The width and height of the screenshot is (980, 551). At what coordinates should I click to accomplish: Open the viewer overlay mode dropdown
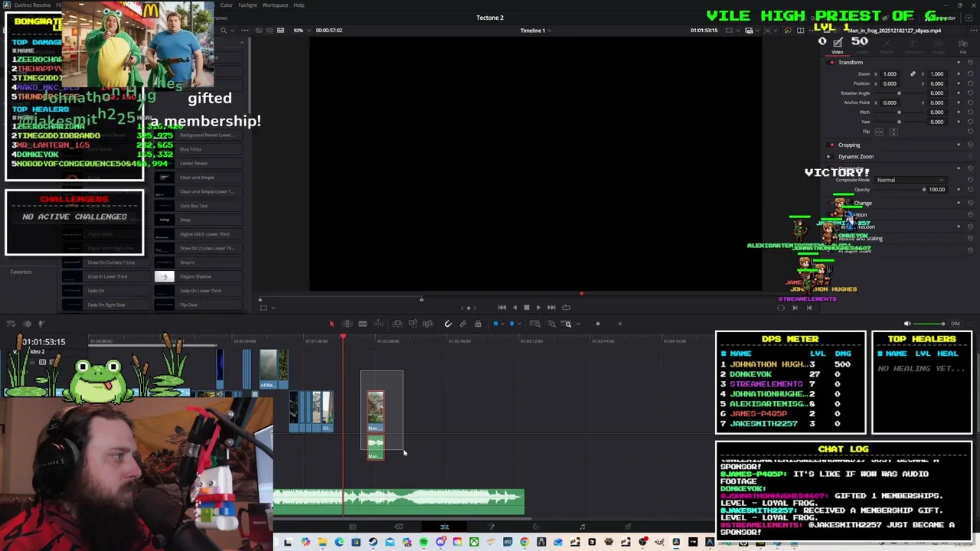(273, 308)
